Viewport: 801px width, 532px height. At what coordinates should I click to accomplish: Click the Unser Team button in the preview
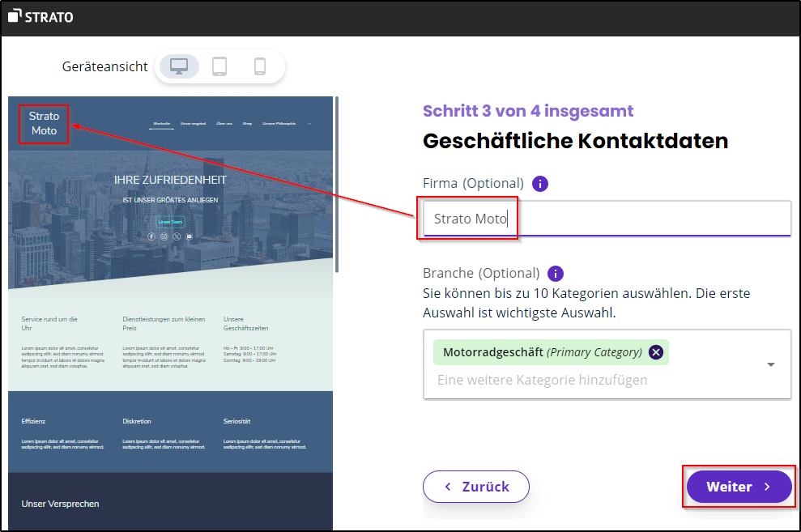(x=171, y=222)
